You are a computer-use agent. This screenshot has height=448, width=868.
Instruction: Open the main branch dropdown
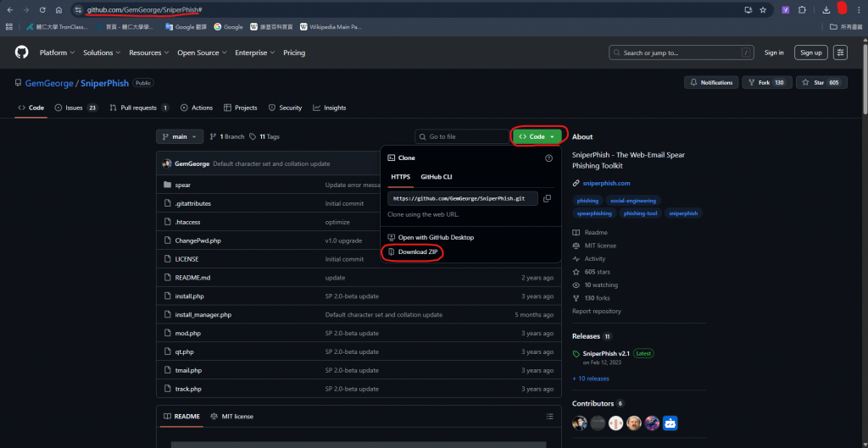point(180,136)
